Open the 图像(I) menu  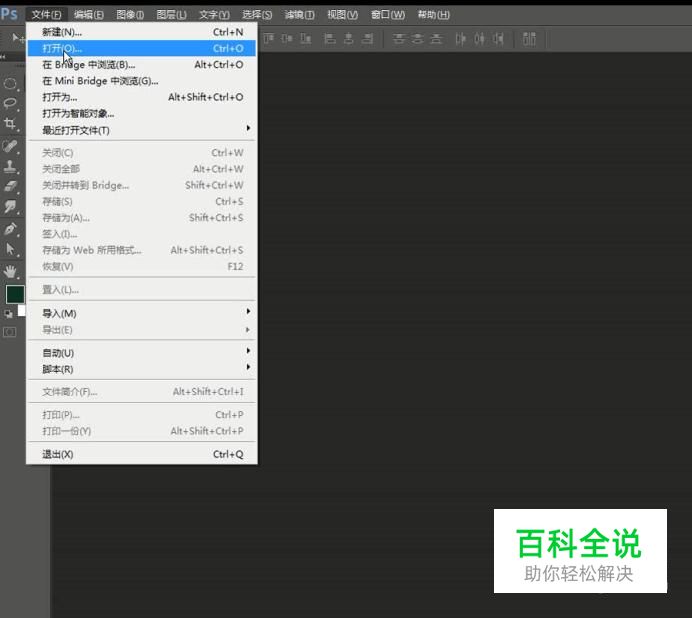pyautogui.click(x=130, y=15)
